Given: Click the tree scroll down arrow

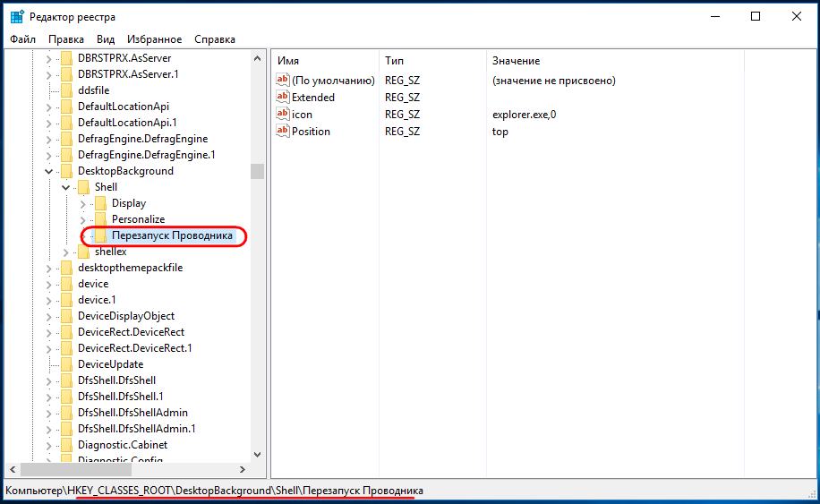Looking at the screenshot, I should click(x=257, y=455).
